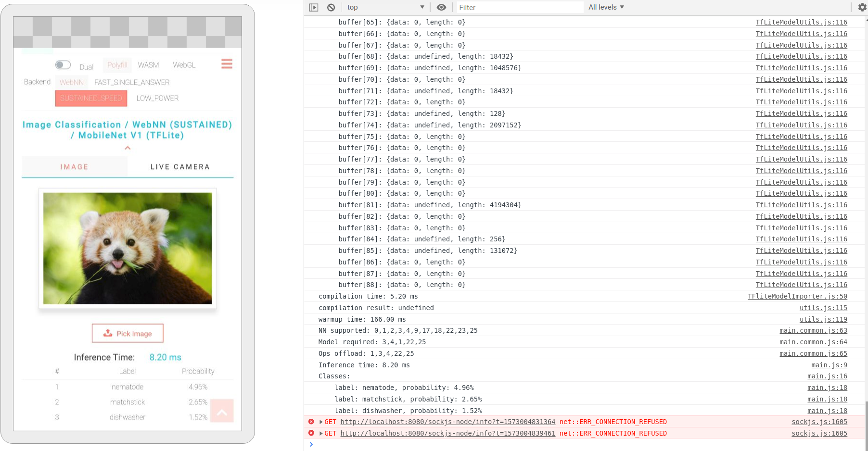Open DevTools settings gear
The image size is (868, 451).
(x=861, y=7)
